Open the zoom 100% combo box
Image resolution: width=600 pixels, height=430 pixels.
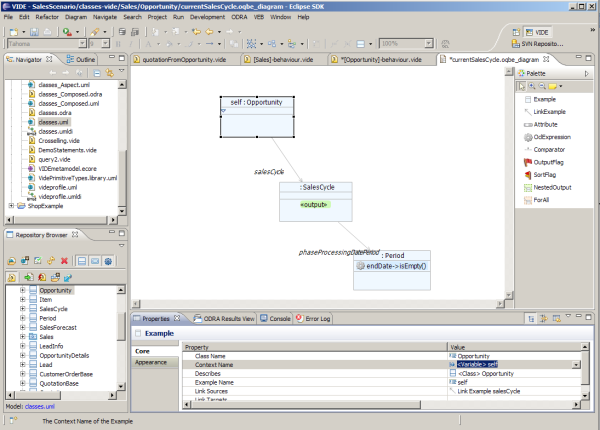coord(429,44)
